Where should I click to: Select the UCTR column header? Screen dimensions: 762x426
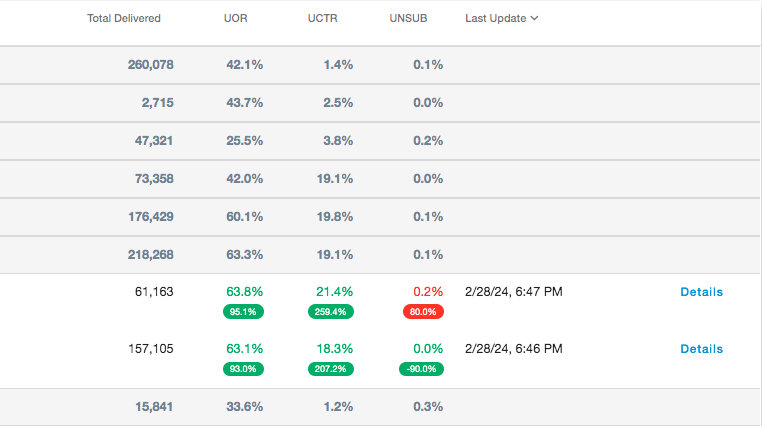(x=322, y=19)
